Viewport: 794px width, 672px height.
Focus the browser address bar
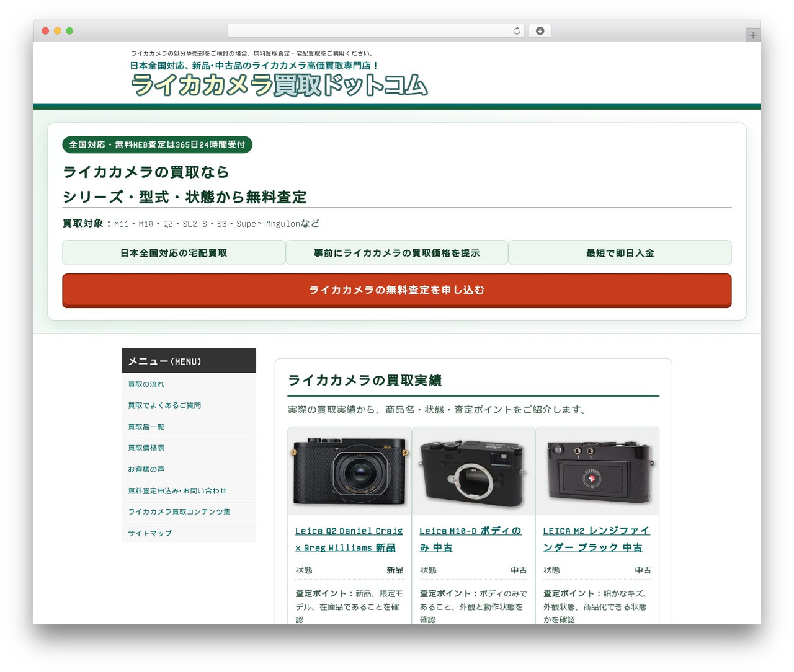coord(375,31)
